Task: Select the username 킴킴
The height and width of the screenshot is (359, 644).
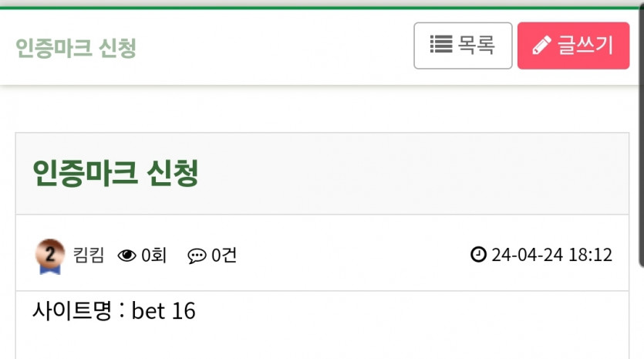Action: [x=88, y=255]
